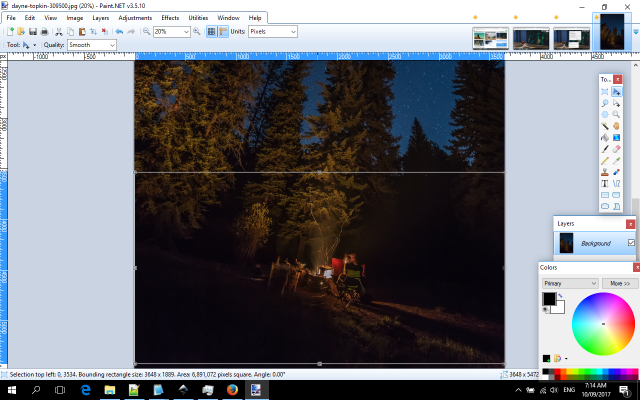This screenshot has width=640, height=400.
Task: Select the Text tool
Action: coord(605,183)
